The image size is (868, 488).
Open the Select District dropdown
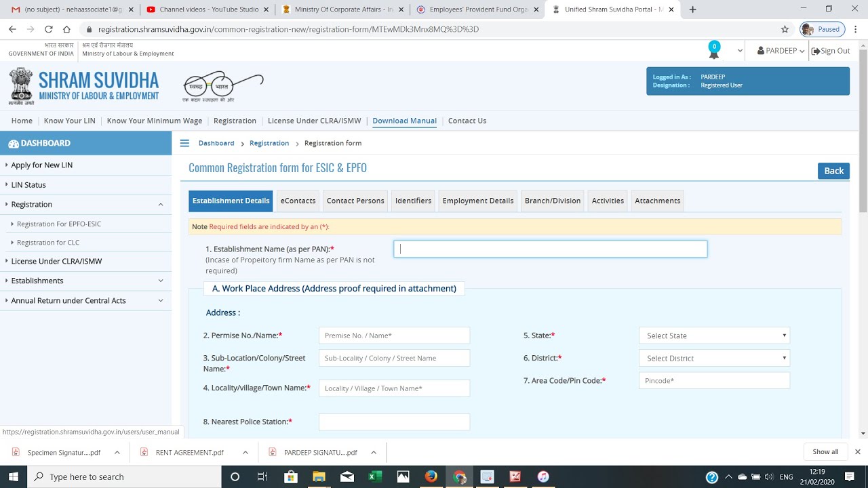pyautogui.click(x=715, y=358)
